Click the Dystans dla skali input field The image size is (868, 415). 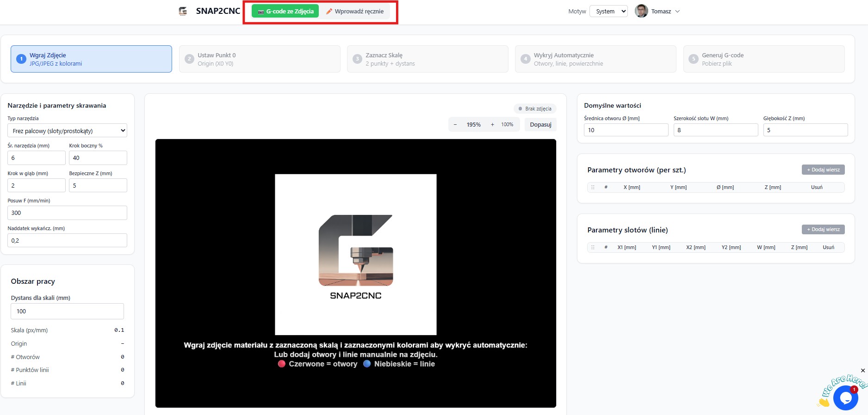[x=67, y=311]
